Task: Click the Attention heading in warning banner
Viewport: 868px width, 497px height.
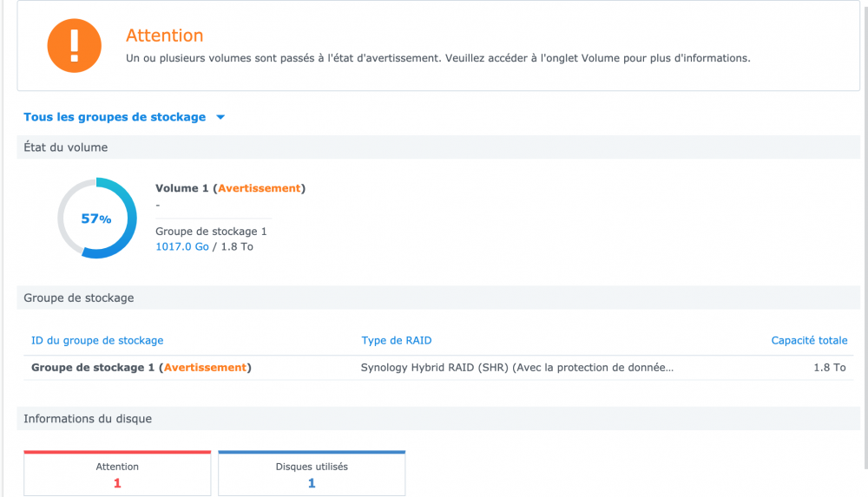Action: click(164, 36)
